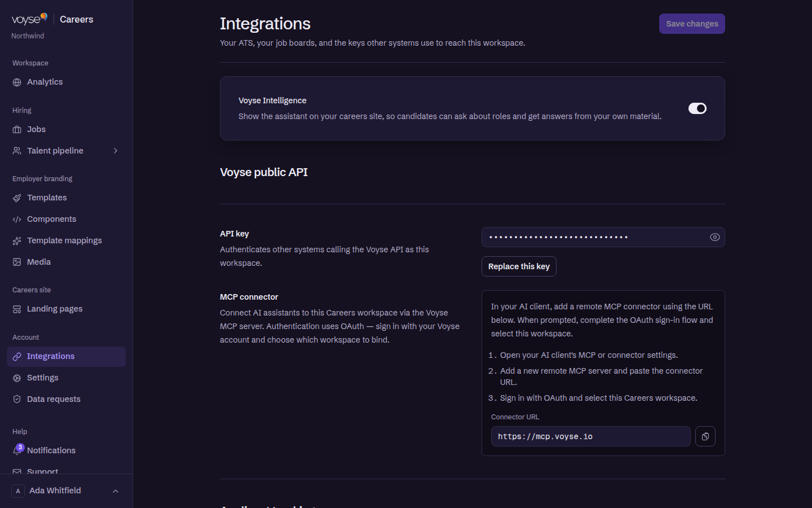Image resolution: width=812 pixels, height=508 pixels.
Task: Click the Save changes button
Action: (x=692, y=24)
